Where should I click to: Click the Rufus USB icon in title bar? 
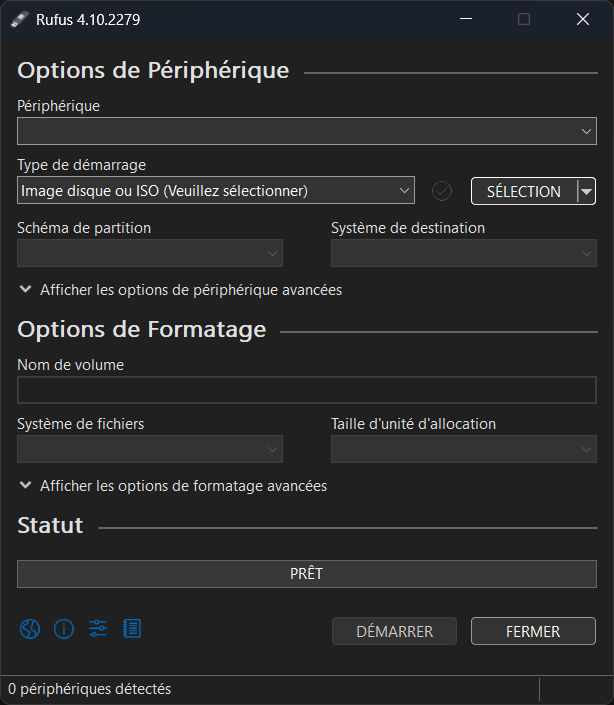click(x=19, y=19)
